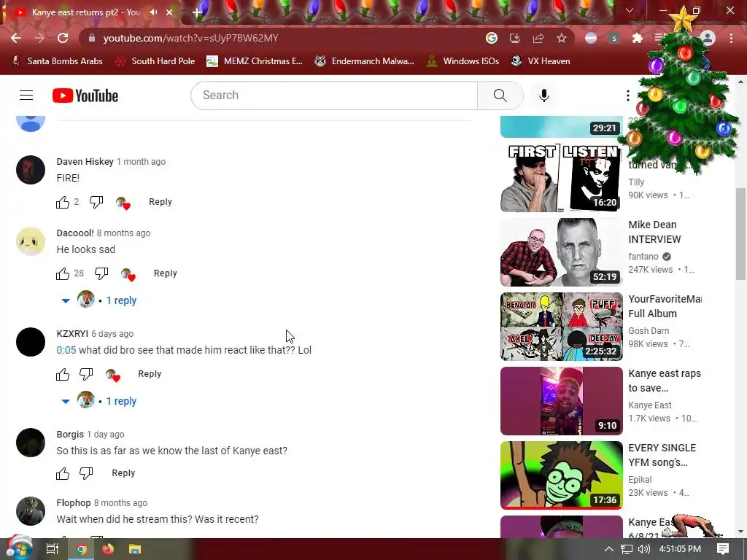This screenshot has width=747, height=560.
Task: Open YouTube settings three-dot menu
Action: tap(628, 96)
